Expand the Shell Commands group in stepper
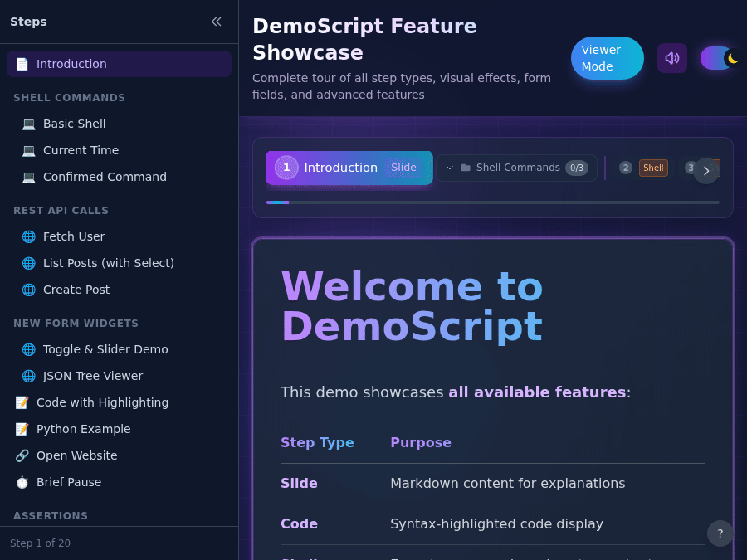Screen dimensions: 747x560 tap(450, 167)
